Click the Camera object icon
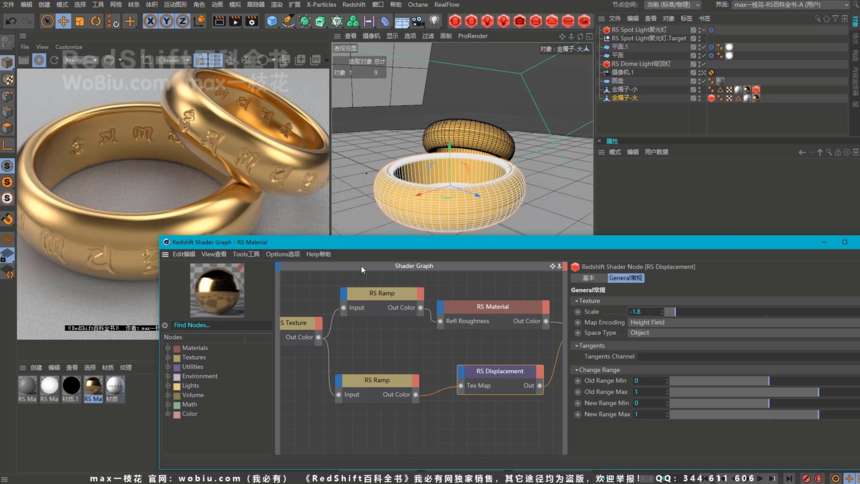 click(x=418, y=21)
